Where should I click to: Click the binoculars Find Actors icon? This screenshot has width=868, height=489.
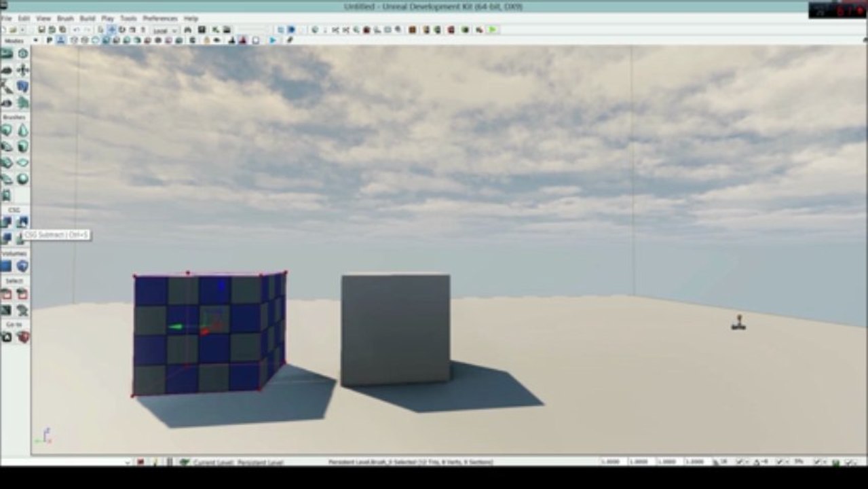pos(187,30)
